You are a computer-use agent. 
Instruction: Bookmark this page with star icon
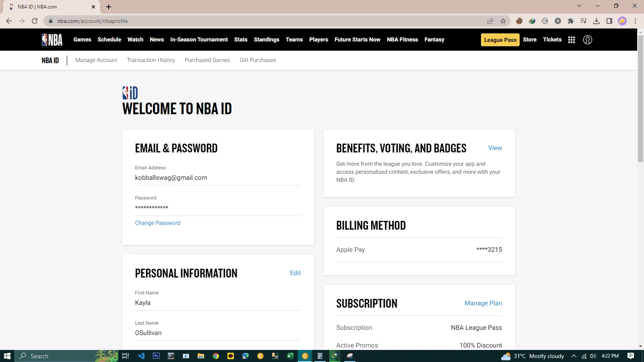503,21
